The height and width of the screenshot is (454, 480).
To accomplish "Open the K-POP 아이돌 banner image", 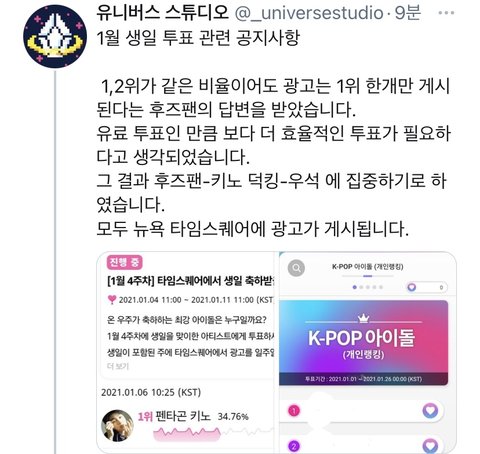I will [x=363, y=343].
